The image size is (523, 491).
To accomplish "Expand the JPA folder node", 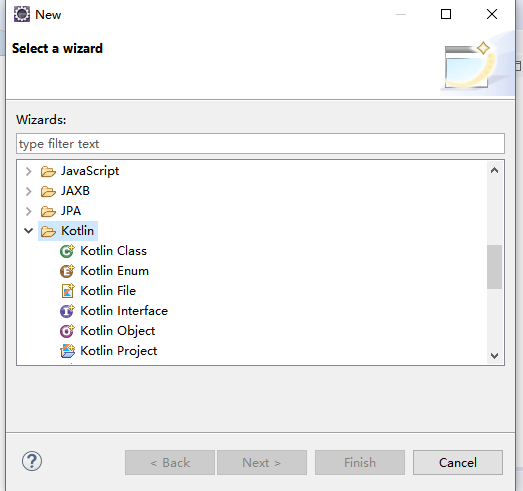I will [x=29, y=211].
